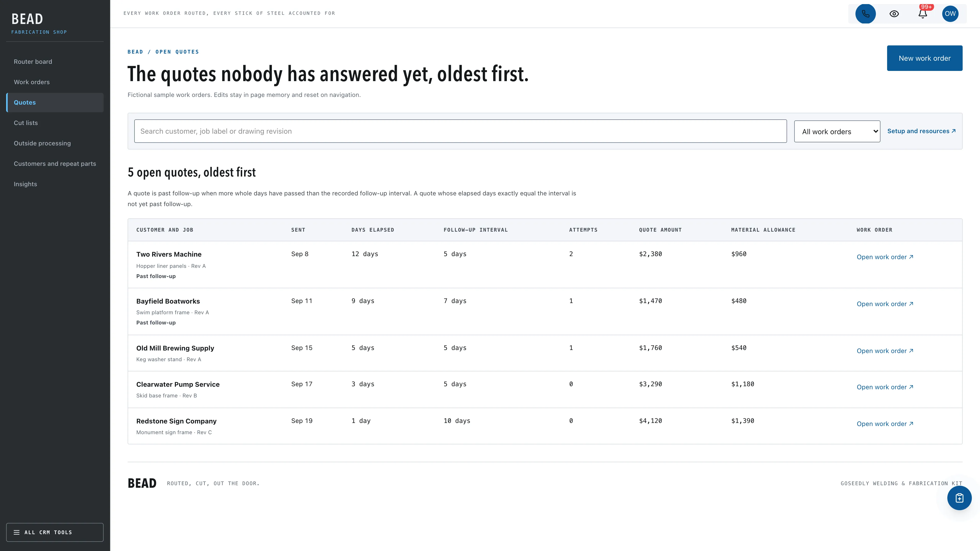Select the Bayfield Boatworks customer name
The image size is (980, 551).
(x=168, y=301)
